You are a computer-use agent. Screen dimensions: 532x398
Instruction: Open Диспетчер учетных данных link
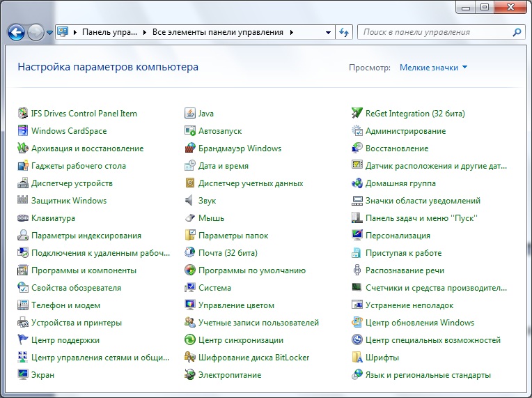coord(251,183)
